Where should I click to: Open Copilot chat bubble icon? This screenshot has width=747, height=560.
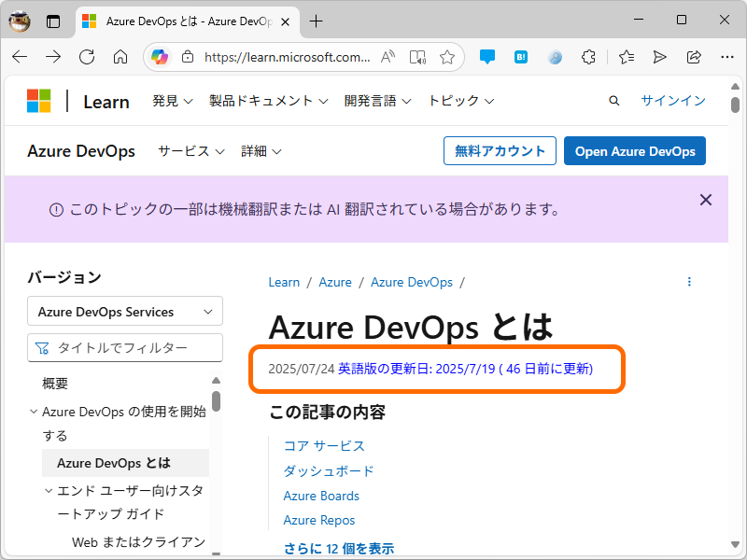coord(486,57)
